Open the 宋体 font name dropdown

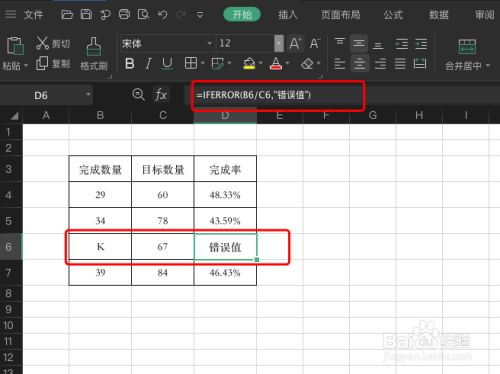click(209, 43)
